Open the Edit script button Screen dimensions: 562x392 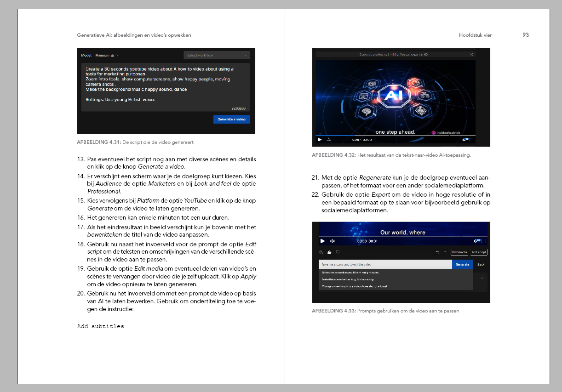click(479, 252)
